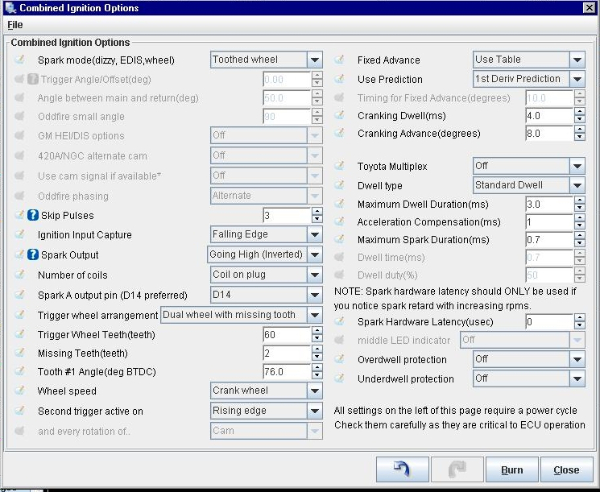Open the Spark mode dropdown showing Toothed wheel
The image size is (600, 492).
[x=265, y=60]
